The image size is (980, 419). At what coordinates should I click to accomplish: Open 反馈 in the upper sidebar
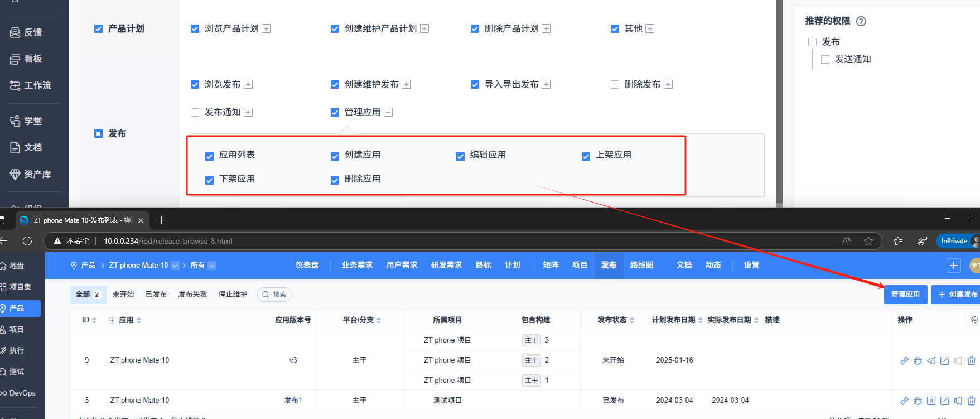click(26, 32)
